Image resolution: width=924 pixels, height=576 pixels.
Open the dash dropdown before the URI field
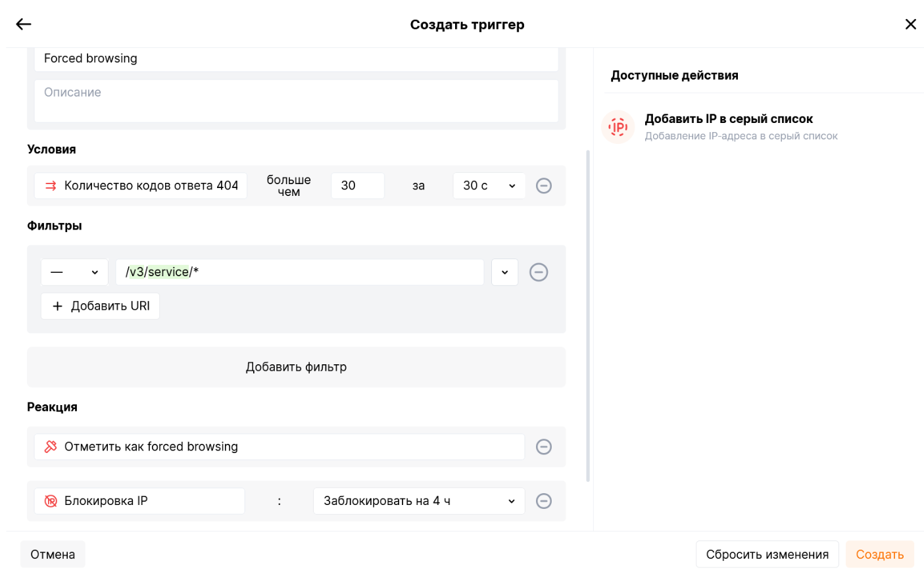(x=74, y=272)
